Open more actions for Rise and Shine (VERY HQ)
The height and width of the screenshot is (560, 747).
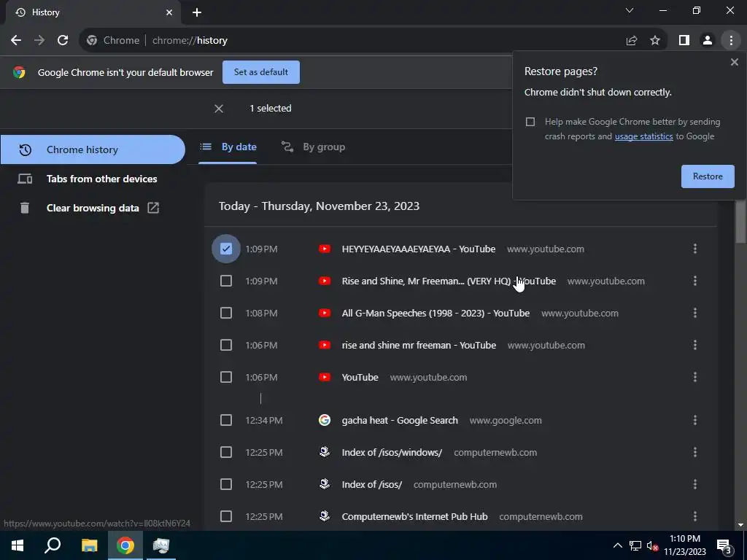[x=695, y=281]
